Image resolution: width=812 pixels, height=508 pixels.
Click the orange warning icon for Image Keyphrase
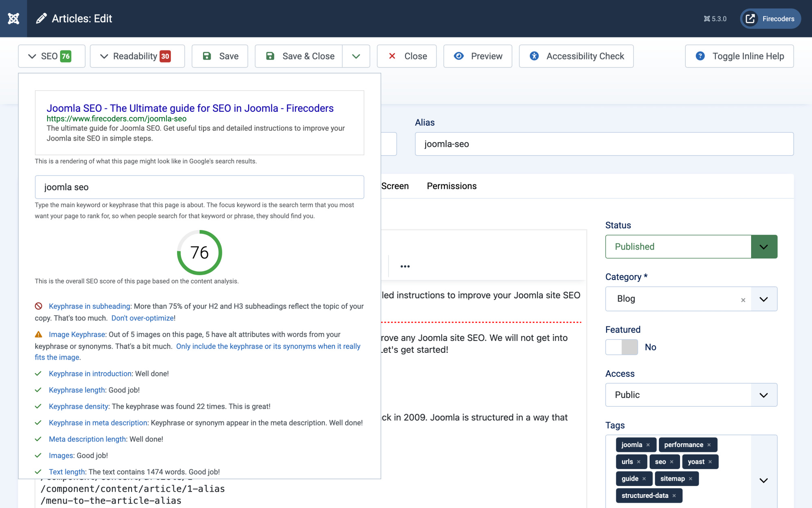pyautogui.click(x=39, y=334)
